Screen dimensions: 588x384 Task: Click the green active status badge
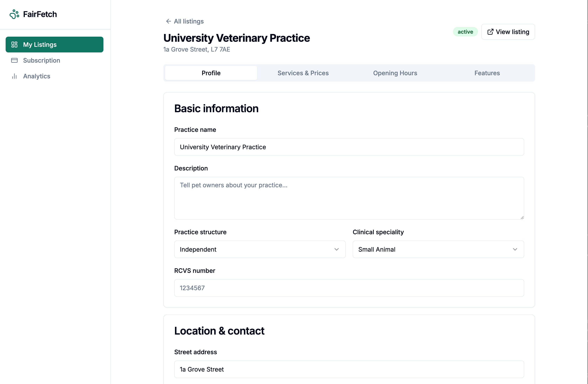465,32
